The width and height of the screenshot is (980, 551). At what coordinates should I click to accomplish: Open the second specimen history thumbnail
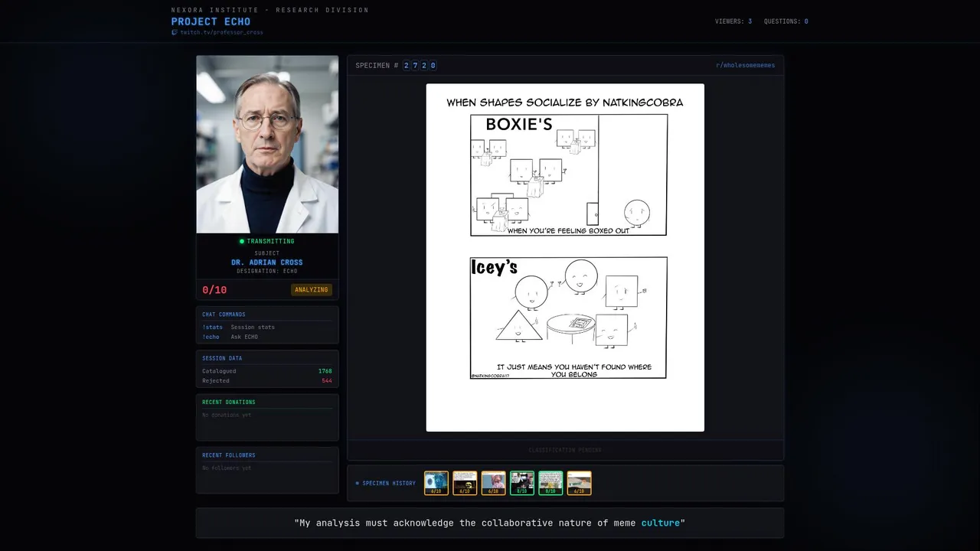tap(465, 483)
